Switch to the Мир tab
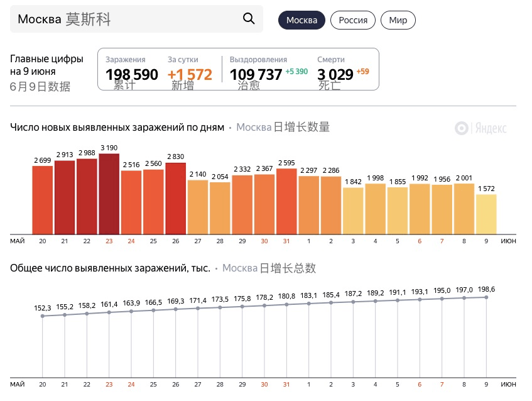Screen dimensions: 532x401 (x=398, y=20)
